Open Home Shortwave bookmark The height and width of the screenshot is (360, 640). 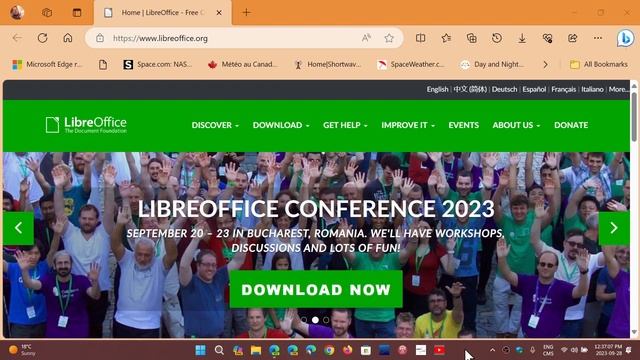tap(328, 64)
